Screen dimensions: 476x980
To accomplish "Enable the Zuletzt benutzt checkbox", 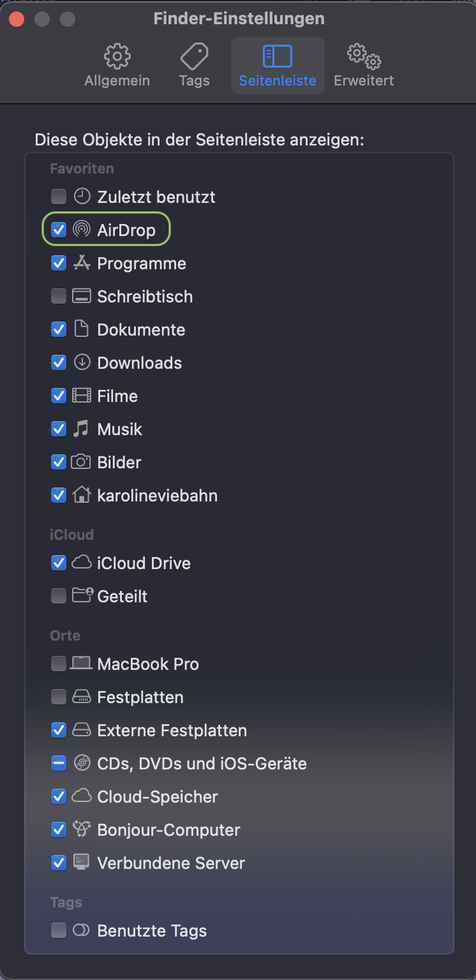I will (x=59, y=197).
